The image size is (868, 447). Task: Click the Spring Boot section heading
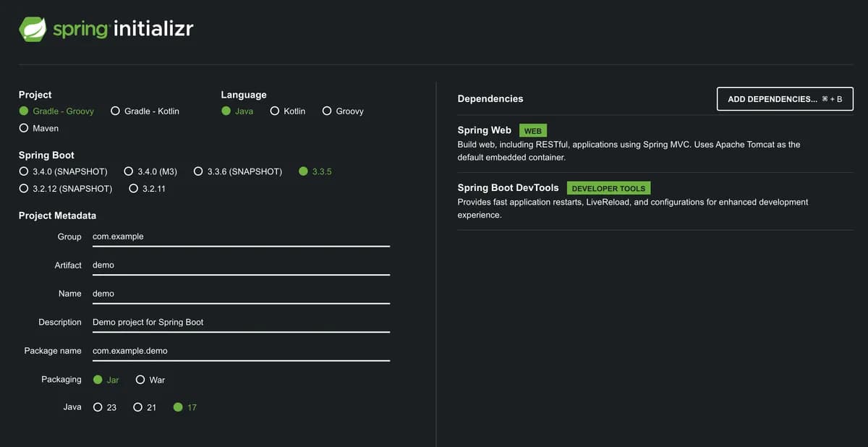(46, 156)
